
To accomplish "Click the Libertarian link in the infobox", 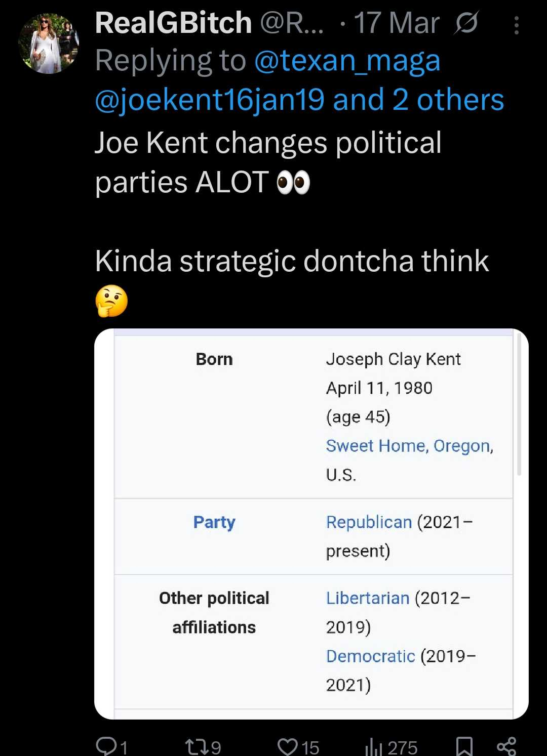I will tap(367, 598).
